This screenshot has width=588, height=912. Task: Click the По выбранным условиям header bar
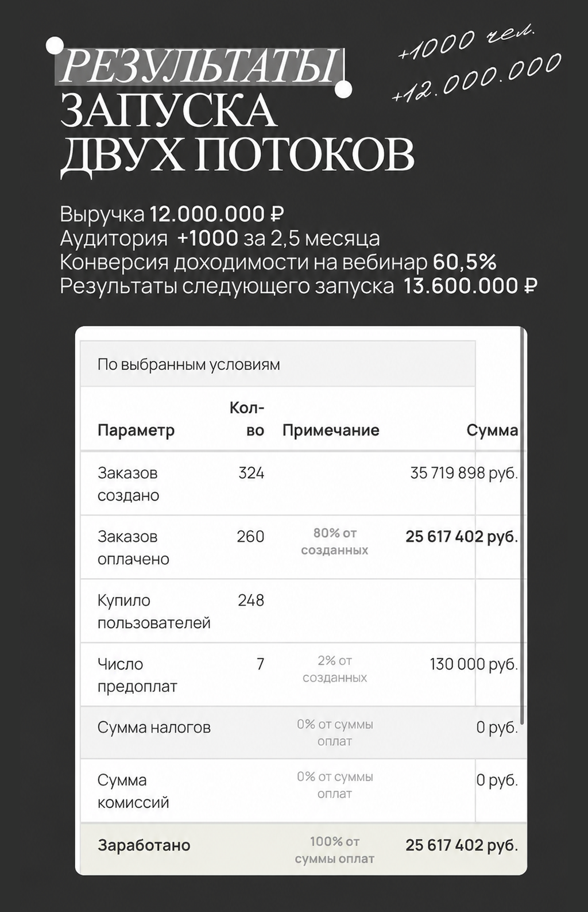click(278, 364)
